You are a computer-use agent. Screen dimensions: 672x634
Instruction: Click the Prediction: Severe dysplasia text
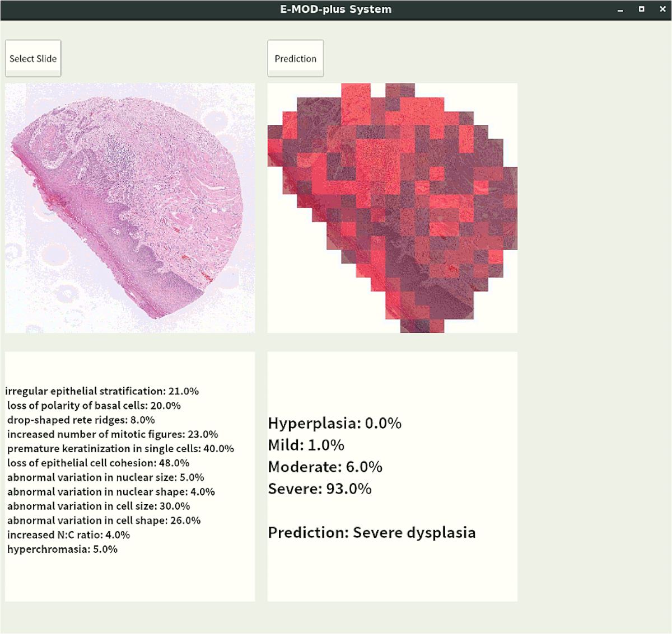(x=371, y=532)
